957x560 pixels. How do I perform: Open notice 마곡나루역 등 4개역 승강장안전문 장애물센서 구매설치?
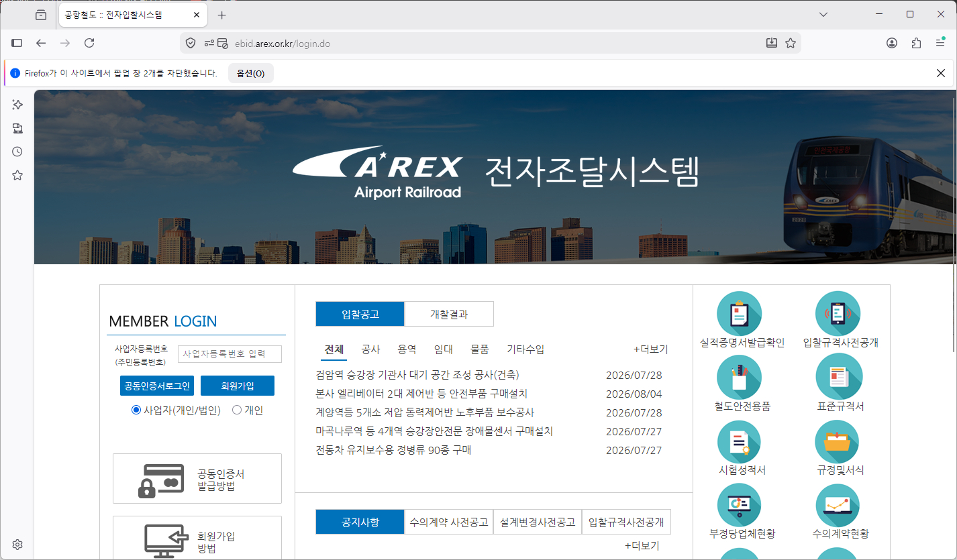[434, 431]
